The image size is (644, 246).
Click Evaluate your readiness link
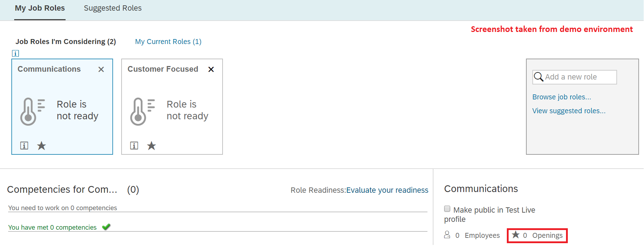[x=387, y=190]
